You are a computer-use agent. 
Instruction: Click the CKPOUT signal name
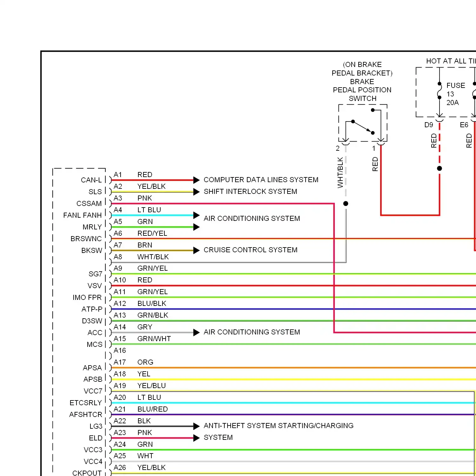[87, 473]
